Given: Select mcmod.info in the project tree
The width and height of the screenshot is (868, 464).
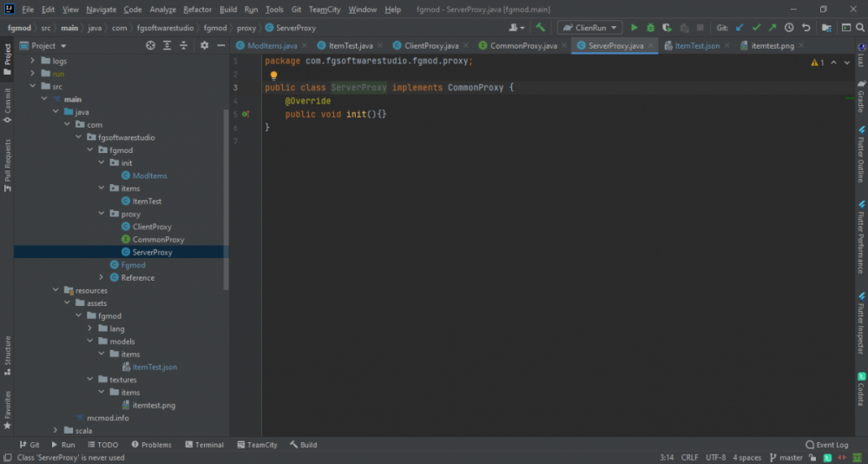Looking at the screenshot, I should click(108, 417).
